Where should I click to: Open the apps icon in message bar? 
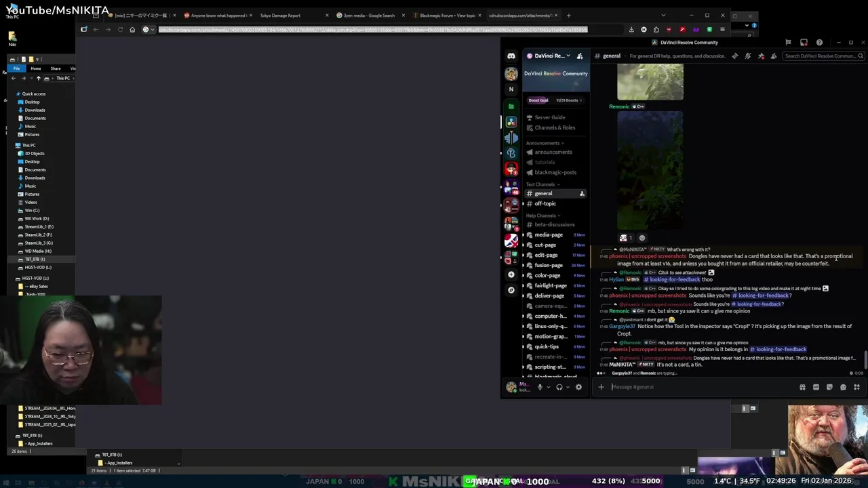click(856, 387)
